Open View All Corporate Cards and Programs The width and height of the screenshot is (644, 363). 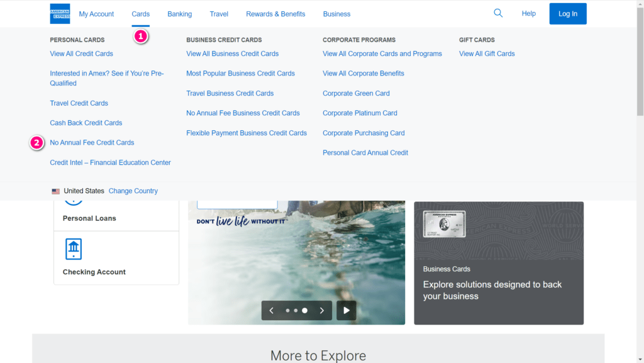coord(382,54)
